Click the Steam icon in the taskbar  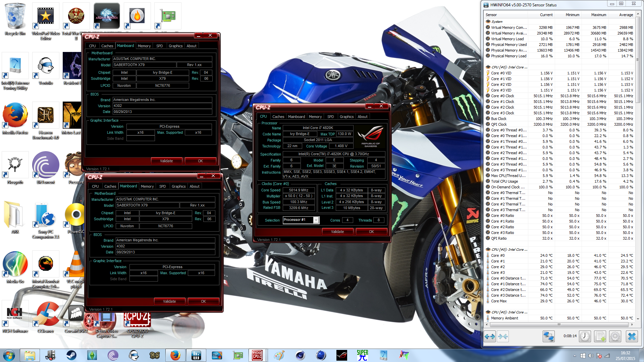[x=71, y=355]
